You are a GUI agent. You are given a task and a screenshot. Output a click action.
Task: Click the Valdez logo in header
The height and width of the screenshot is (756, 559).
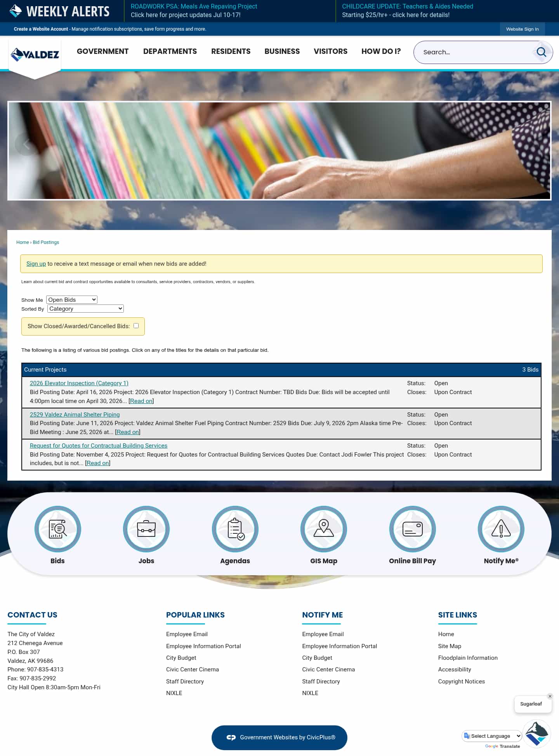click(x=35, y=55)
